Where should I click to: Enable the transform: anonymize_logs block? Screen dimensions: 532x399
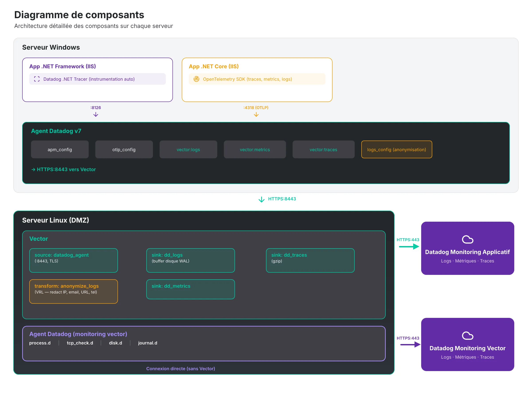(73, 291)
